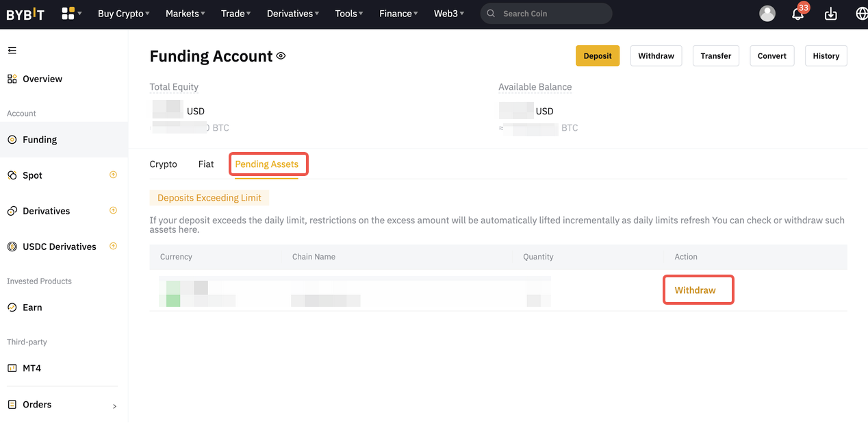Expand the Buy Crypto dropdown
The image size is (868, 441).
124,14
